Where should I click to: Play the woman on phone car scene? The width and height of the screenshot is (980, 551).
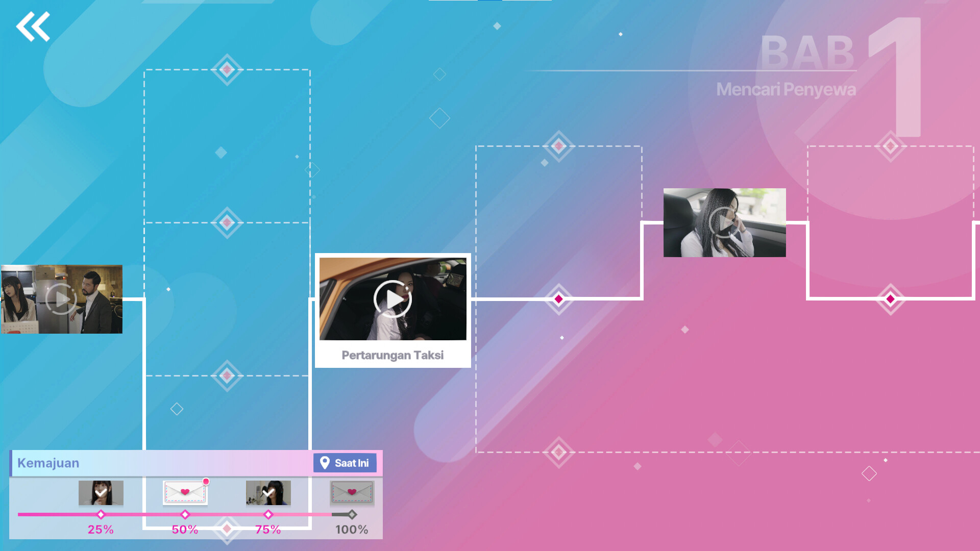pyautogui.click(x=724, y=223)
